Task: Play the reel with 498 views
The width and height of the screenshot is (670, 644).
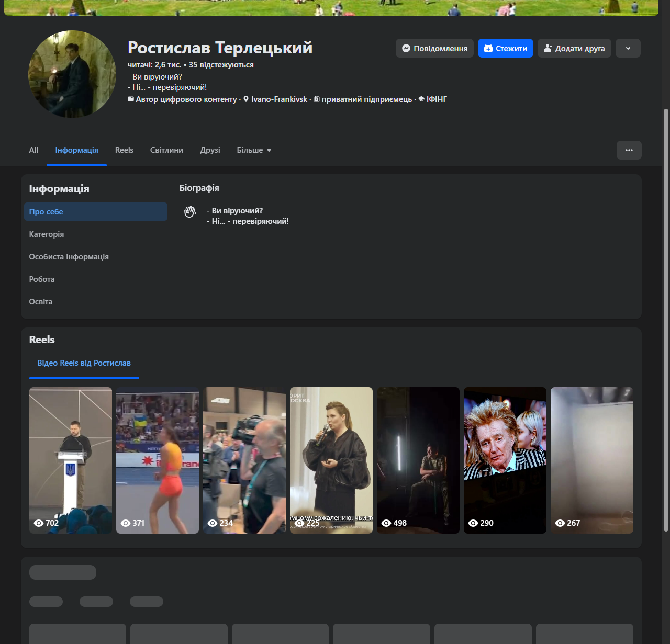Action: click(x=418, y=460)
